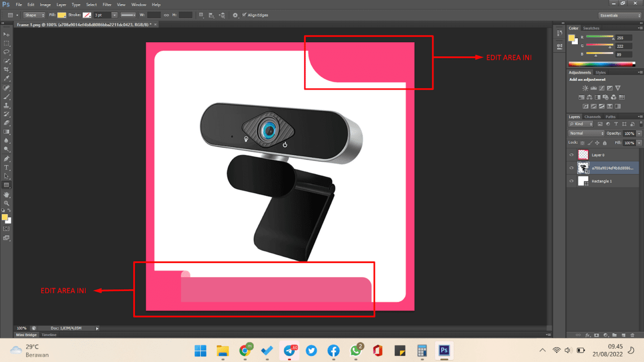Open Telegram from the Windows taskbar

point(289,350)
